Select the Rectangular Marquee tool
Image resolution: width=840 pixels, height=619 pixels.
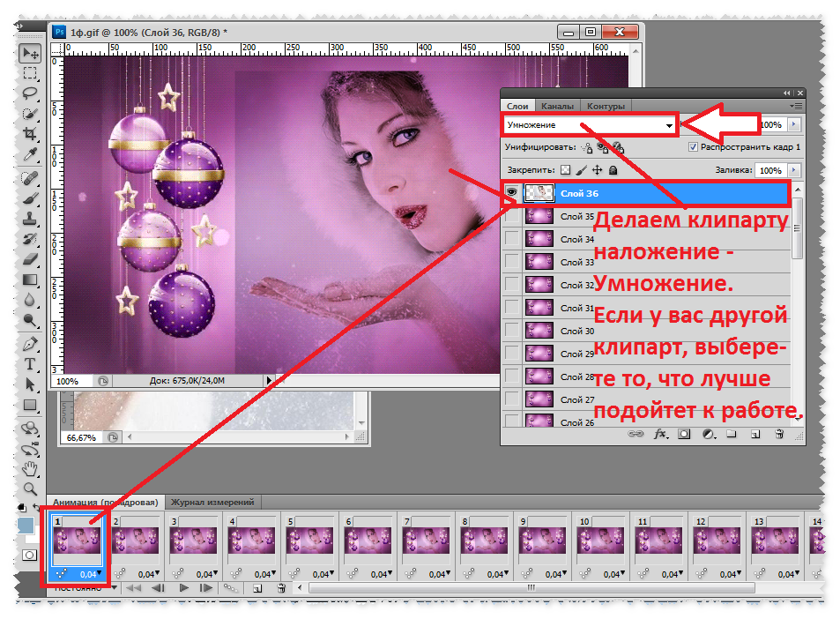click(30, 73)
